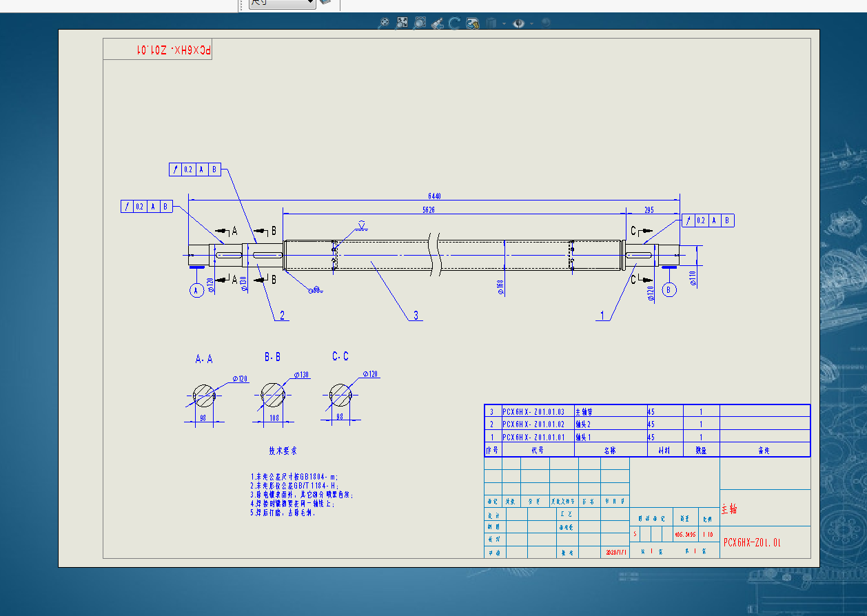Click the ⌀168 diameter dimension

tap(500, 287)
